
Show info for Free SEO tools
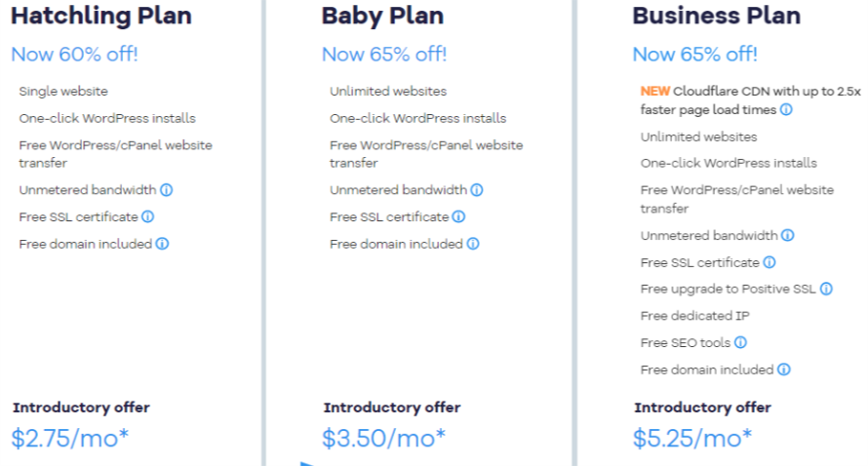point(740,342)
